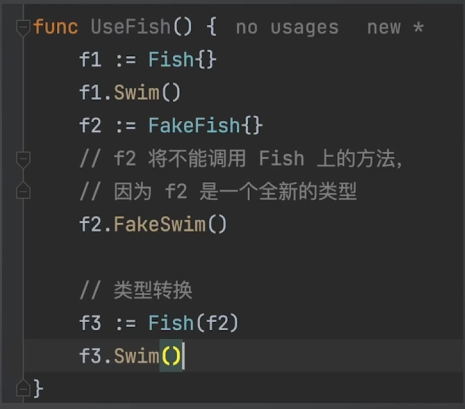Collapse the UseFish function fold marker

click(23, 28)
